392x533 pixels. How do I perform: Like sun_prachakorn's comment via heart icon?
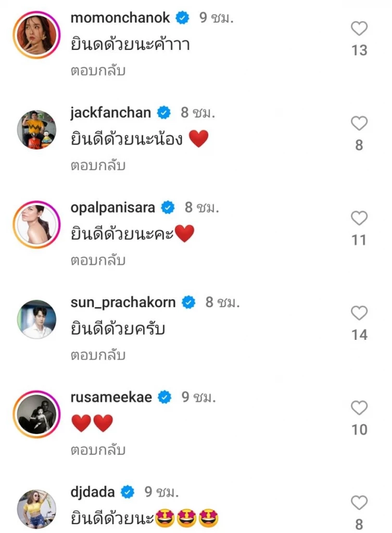[358, 313]
